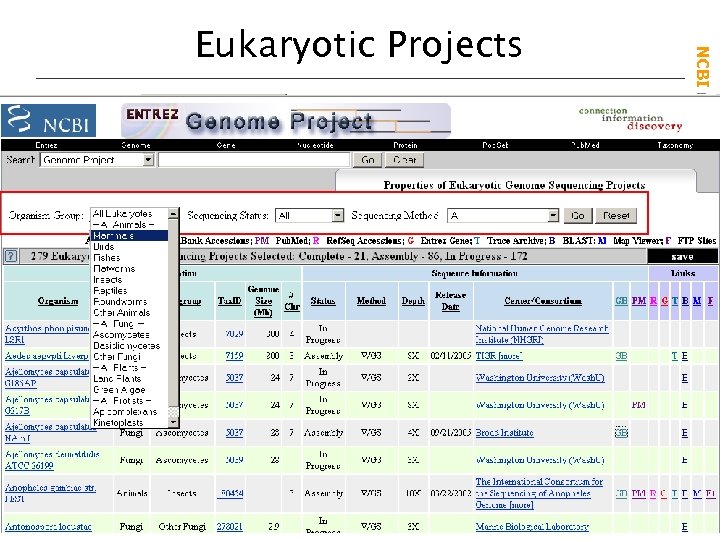Select Land Plants in organism list

click(x=129, y=379)
